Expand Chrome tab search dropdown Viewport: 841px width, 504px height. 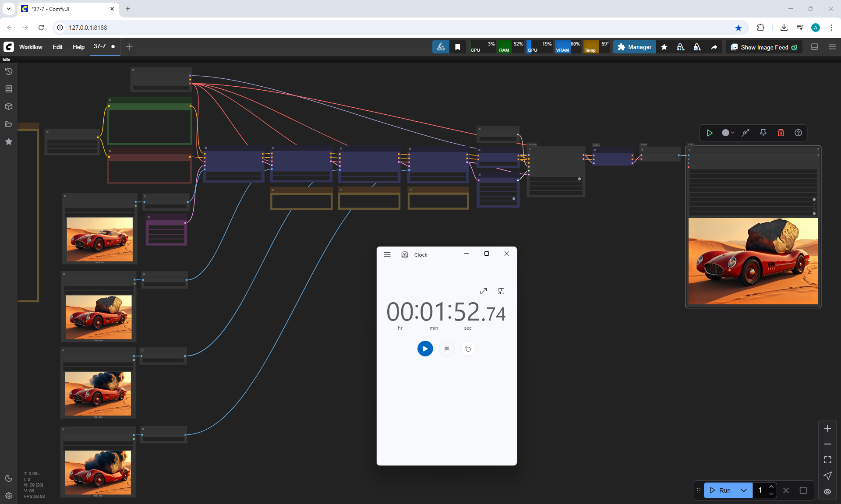(x=8, y=8)
